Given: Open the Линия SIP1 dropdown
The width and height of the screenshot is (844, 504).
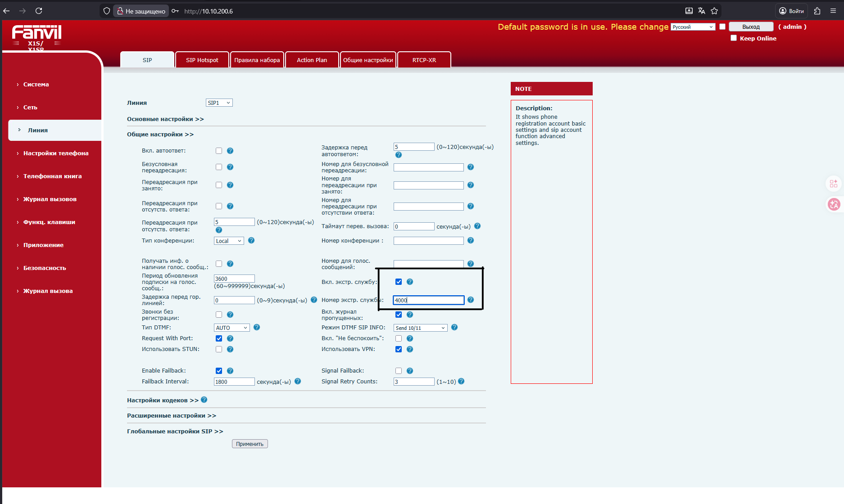Looking at the screenshot, I should point(219,103).
